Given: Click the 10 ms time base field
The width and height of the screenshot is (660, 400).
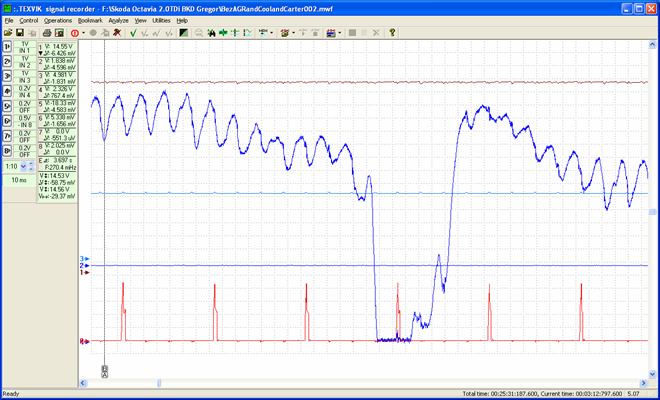Looking at the screenshot, I should [x=19, y=180].
